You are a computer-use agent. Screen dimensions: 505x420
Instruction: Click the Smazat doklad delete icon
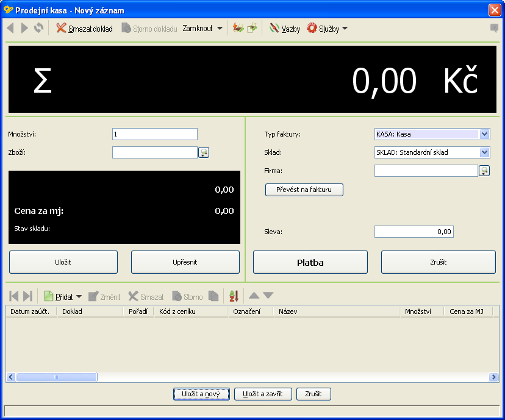click(x=61, y=28)
